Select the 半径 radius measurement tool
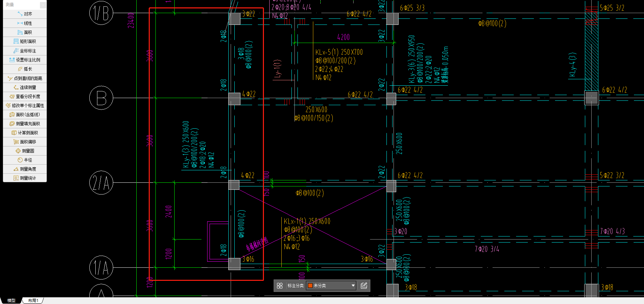This screenshot has height=304, width=644. click(25, 160)
